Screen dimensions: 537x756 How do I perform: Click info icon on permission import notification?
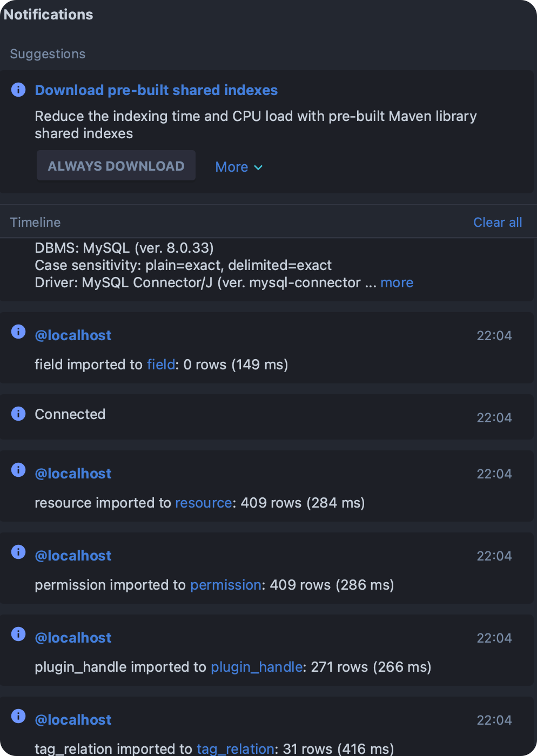tap(18, 552)
